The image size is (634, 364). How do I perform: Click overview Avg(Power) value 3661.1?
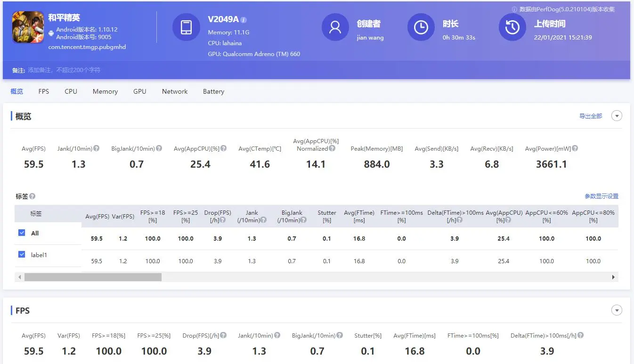552,164
